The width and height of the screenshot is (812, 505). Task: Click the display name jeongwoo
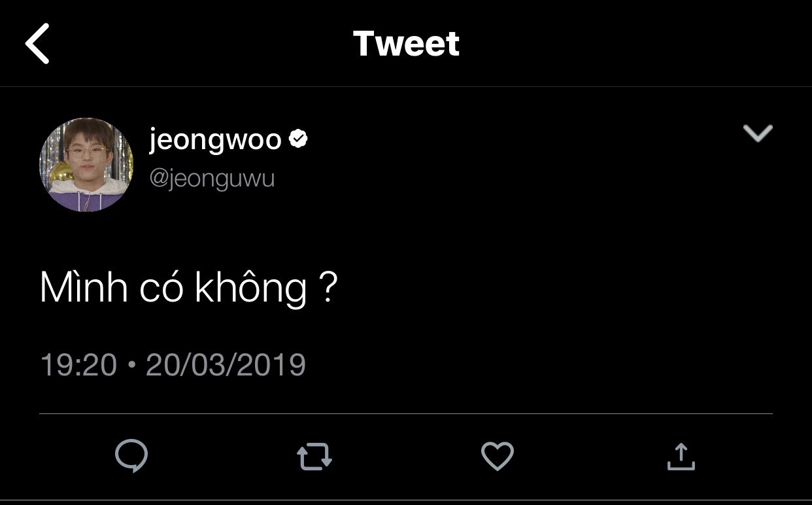215,139
